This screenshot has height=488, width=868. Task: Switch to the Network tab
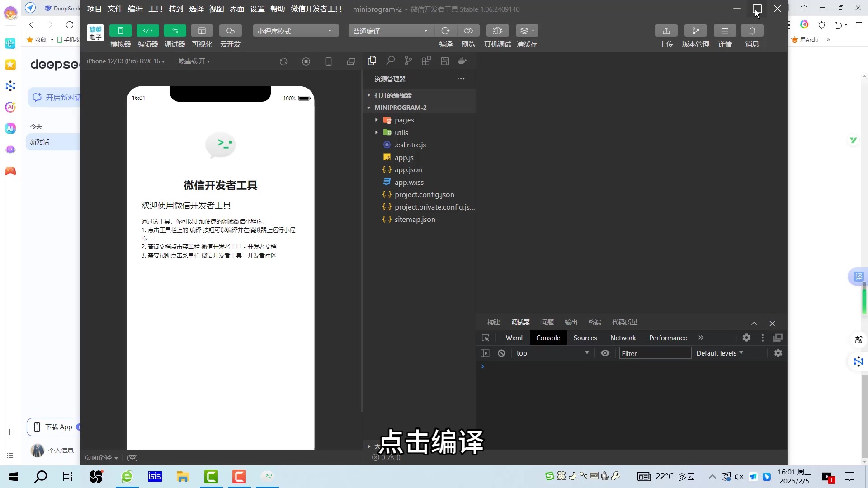tap(623, 338)
